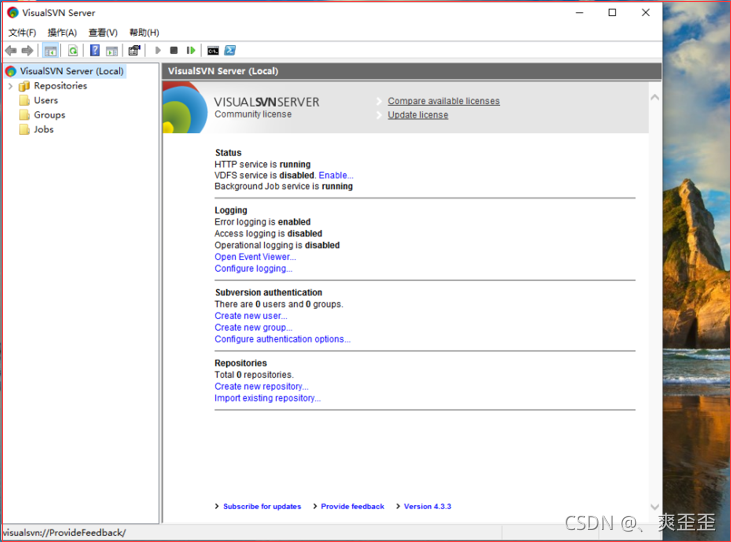Select the Groups folder in tree
The image size is (731, 542).
(49, 115)
